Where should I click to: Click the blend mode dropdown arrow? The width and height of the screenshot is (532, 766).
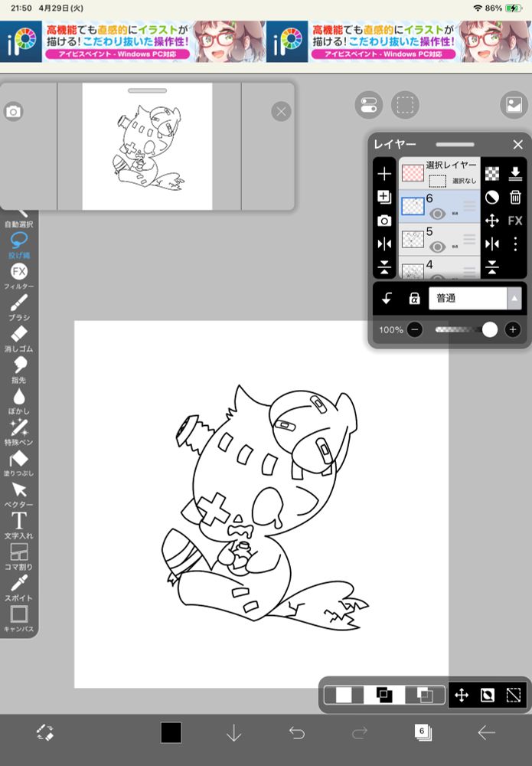(514, 299)
